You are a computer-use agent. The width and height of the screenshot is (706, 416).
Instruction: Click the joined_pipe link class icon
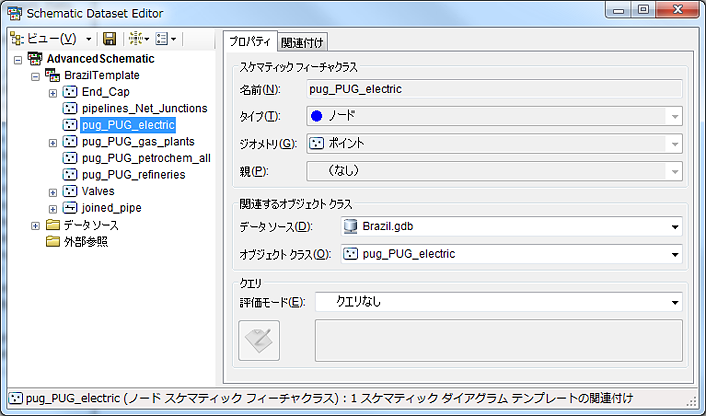point(70,208)
